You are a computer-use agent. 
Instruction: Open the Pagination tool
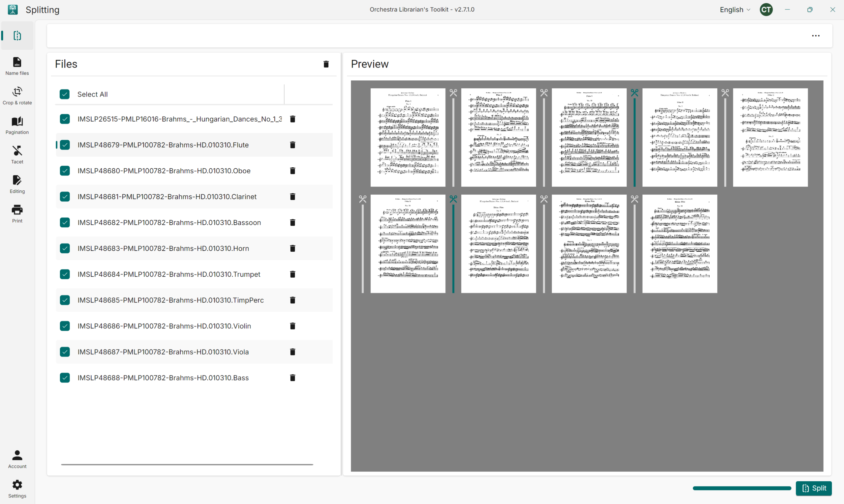(x=17, y=125)
